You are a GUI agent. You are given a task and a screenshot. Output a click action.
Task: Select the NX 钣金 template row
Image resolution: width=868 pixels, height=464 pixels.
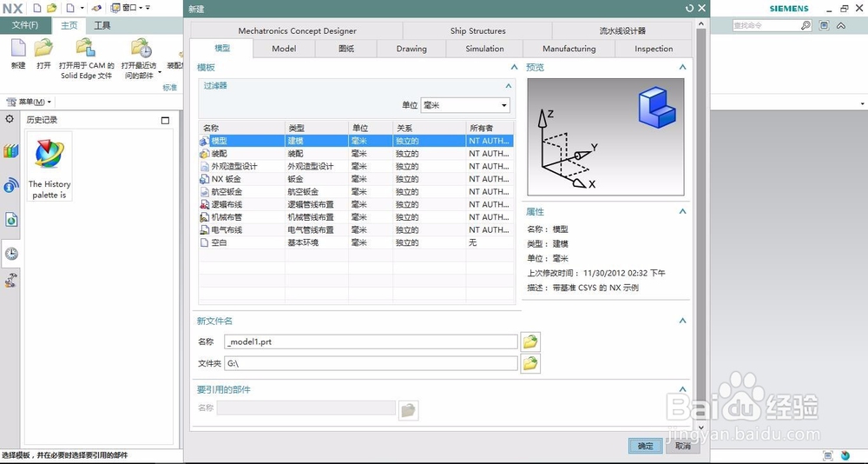[x=356, y=179]
